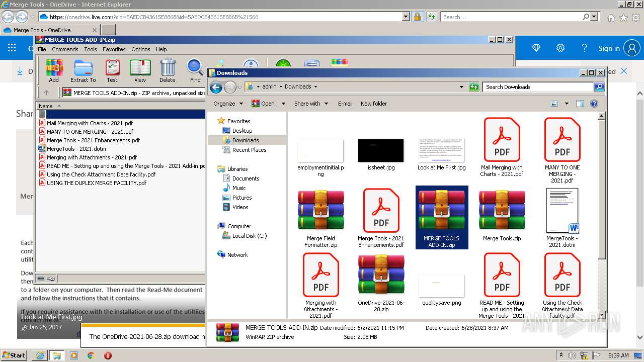Click the Sign in link on OneDrive
Screen dimensions: 644x362
tap(609, 48)
